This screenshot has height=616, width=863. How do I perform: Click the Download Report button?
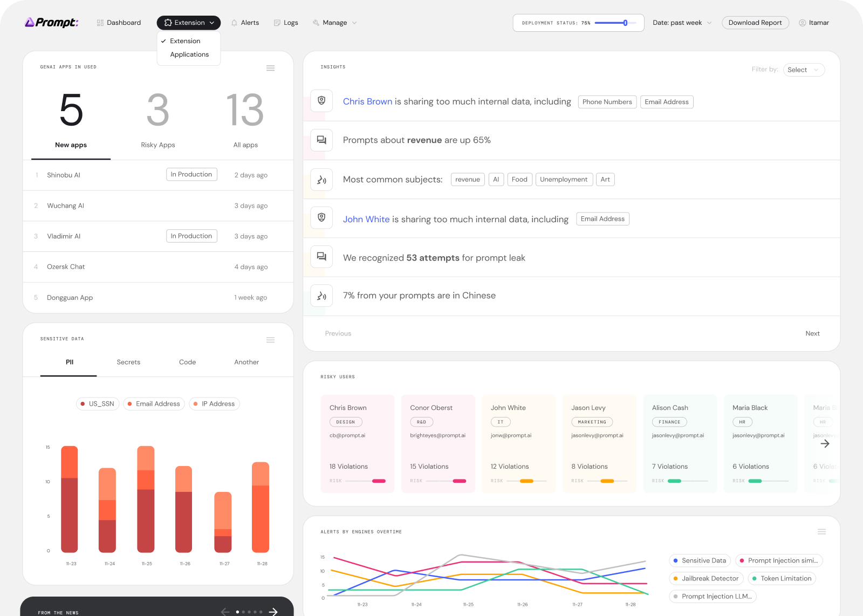[755, 23]
